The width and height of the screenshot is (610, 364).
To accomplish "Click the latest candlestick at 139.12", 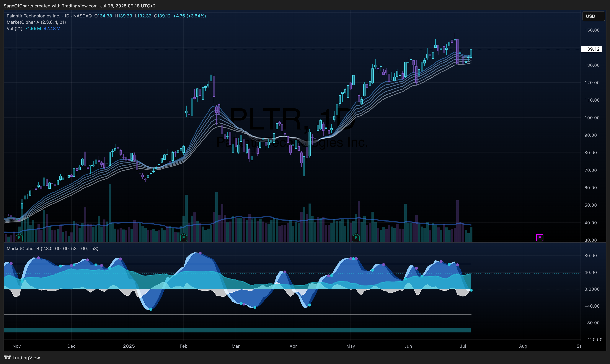I will (471, 53).
